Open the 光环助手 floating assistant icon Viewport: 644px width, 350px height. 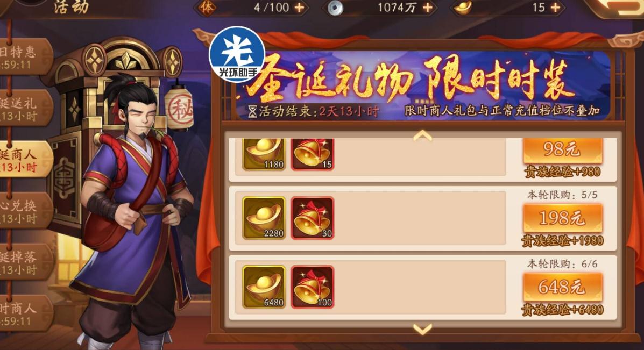tap(237, 54)
